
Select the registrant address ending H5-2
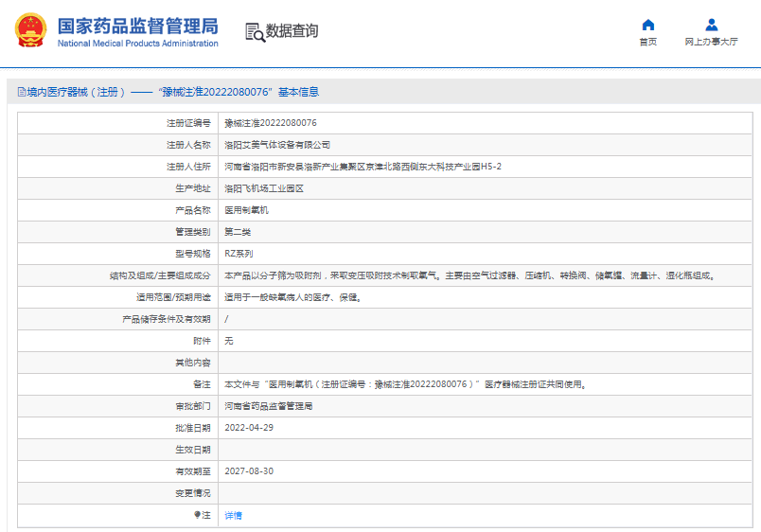(363, 167)
